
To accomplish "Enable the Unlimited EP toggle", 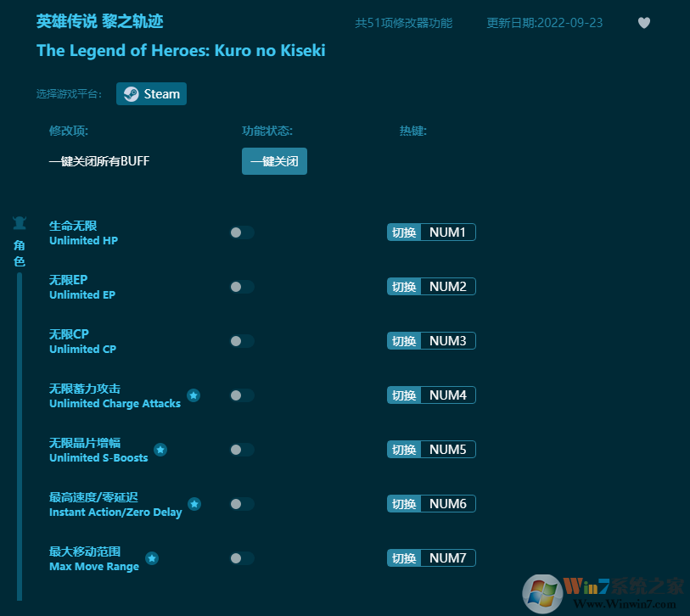I will click(x=241, y=286).
